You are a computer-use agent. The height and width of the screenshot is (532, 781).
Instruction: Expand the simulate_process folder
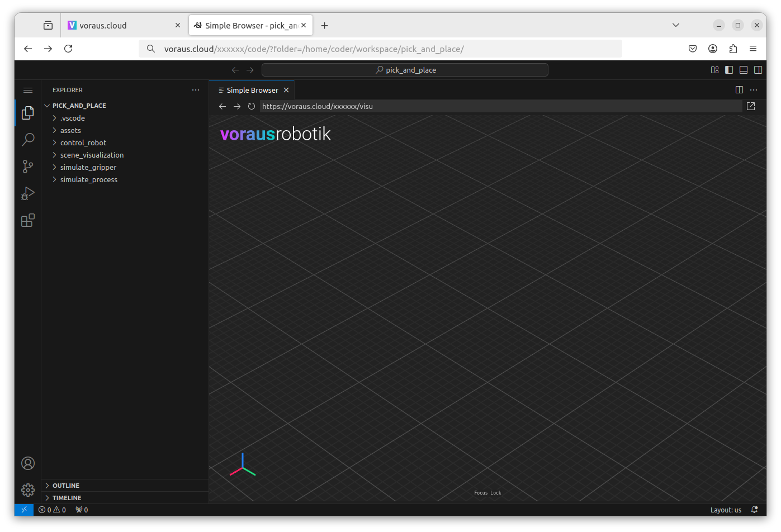click(125, 179)
